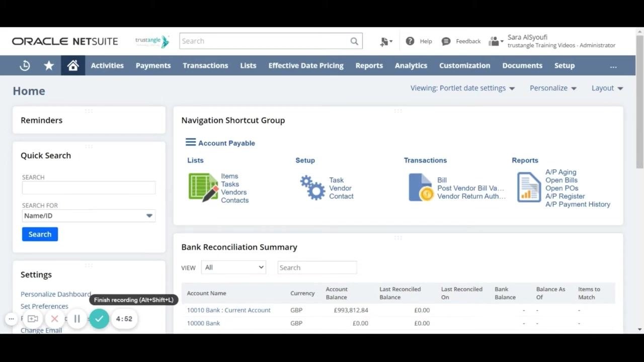Open the Analytics menu
Screen dimensions: 644x362
coord(411,65)
